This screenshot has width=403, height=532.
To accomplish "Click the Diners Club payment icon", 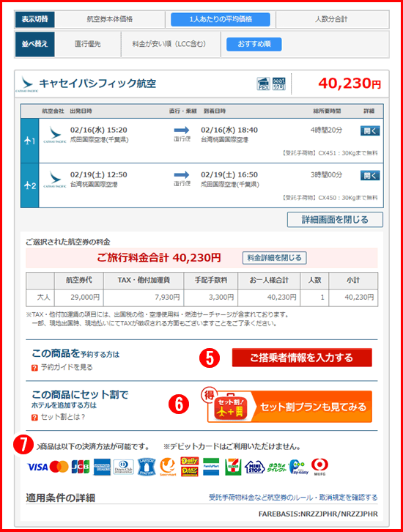I will pos(124,467).
